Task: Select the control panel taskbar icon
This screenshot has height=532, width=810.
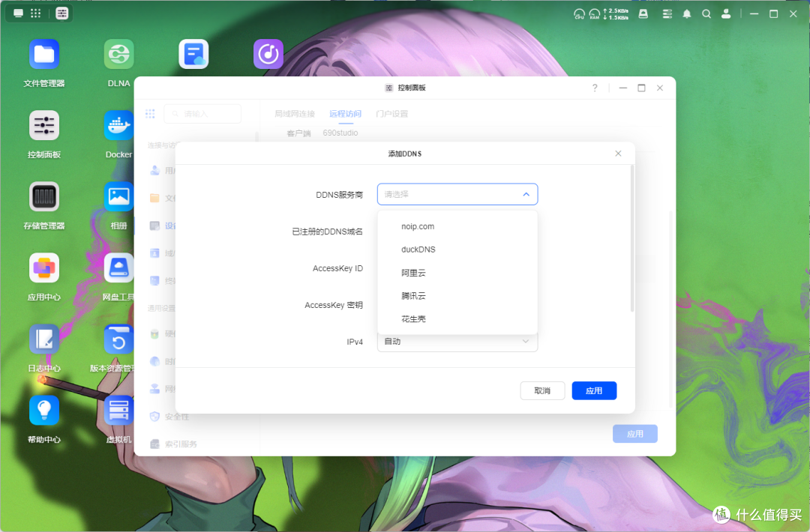Action: click(x=62, y=13)
